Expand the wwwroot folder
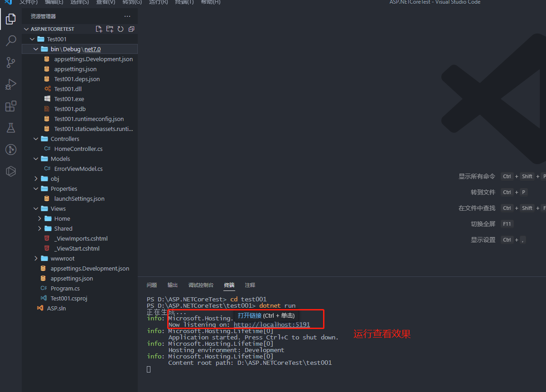Viewport: 546px width, 392px height. coord(36,258)
